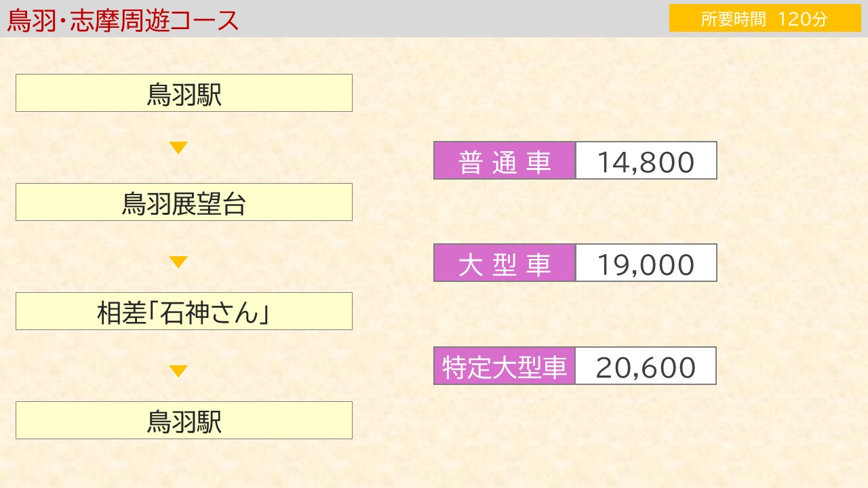Select the 大型車 label
This screenshot has height=488, width=868.
[x=505, y=265]
